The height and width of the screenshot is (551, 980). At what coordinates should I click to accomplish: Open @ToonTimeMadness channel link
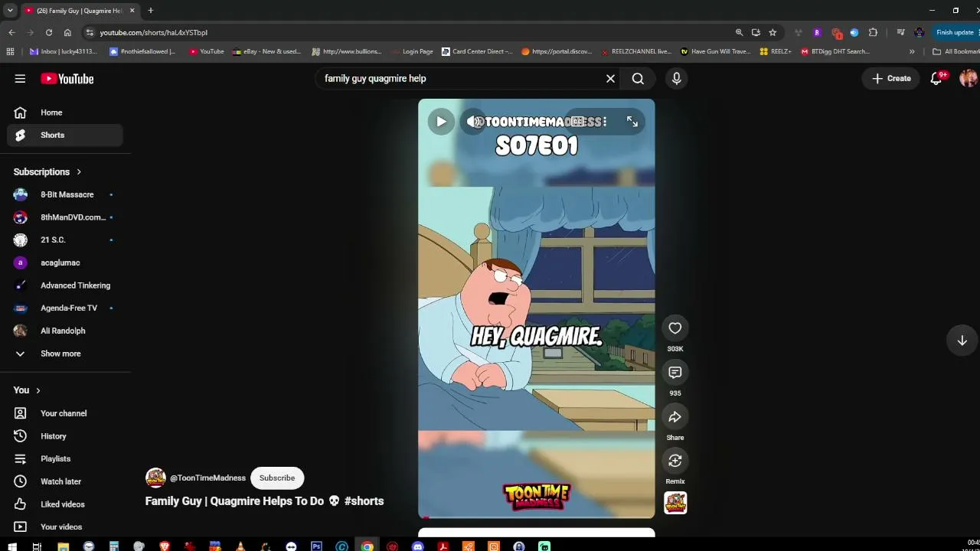(x=207, y=478)
